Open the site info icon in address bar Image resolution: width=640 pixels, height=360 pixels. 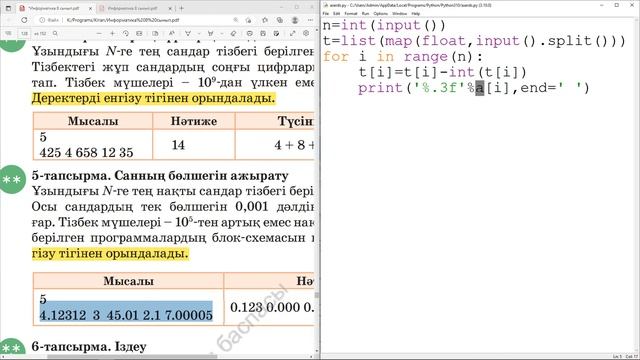click(x=42, y=20)
